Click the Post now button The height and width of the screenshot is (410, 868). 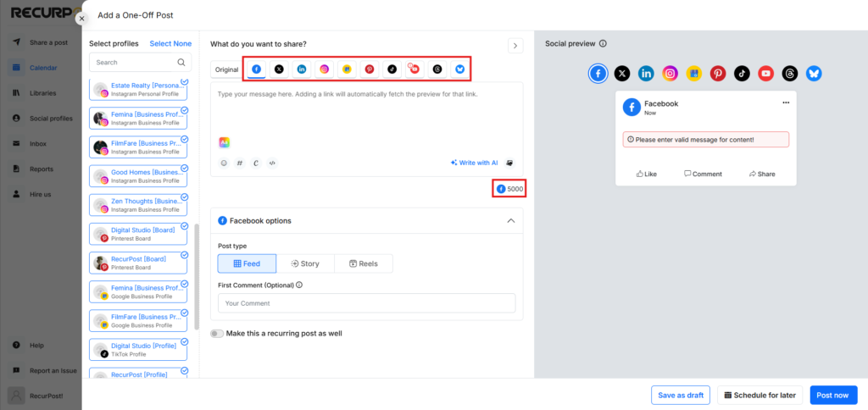(x=832, y=395)
